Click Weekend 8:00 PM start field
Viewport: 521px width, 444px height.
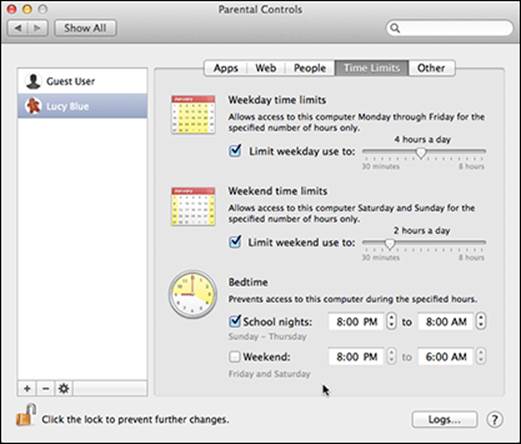tap(357, 357)
